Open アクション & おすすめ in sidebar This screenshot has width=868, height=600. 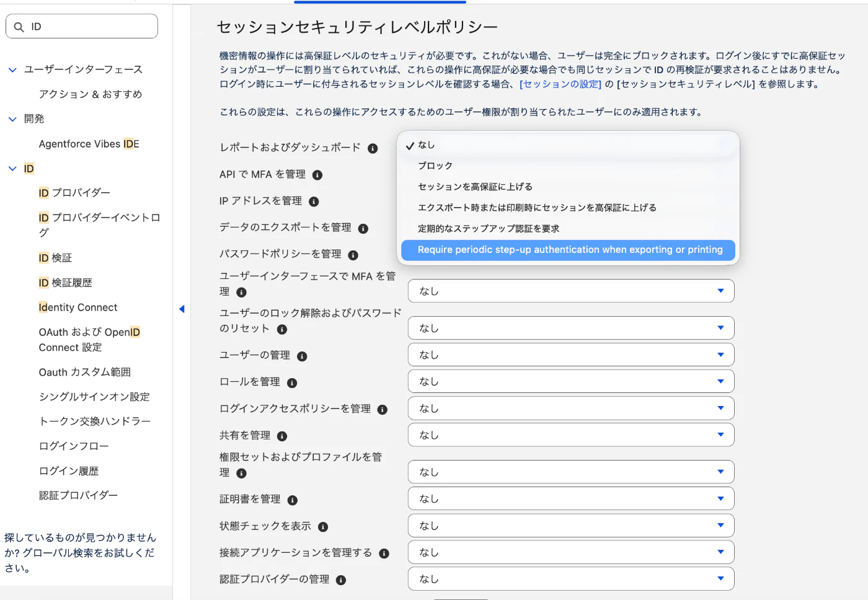click(x=91, y=94)
